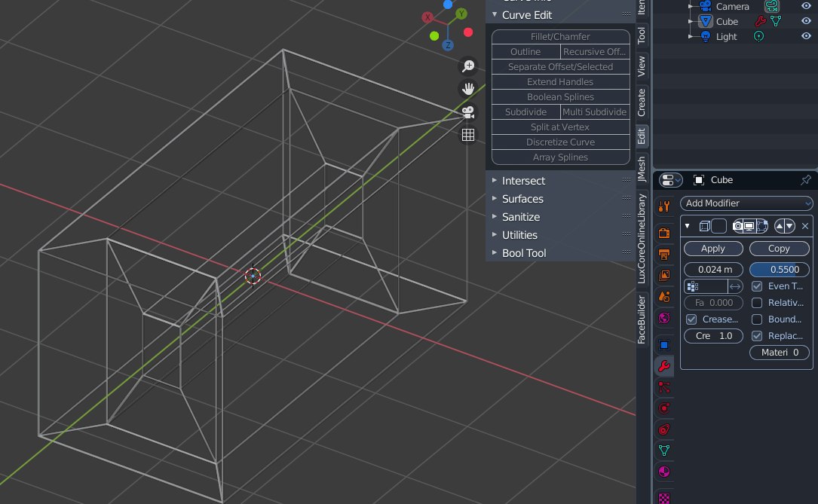Open the Material properties tab icon
818x504 pixels.
(x=663, y=472)
